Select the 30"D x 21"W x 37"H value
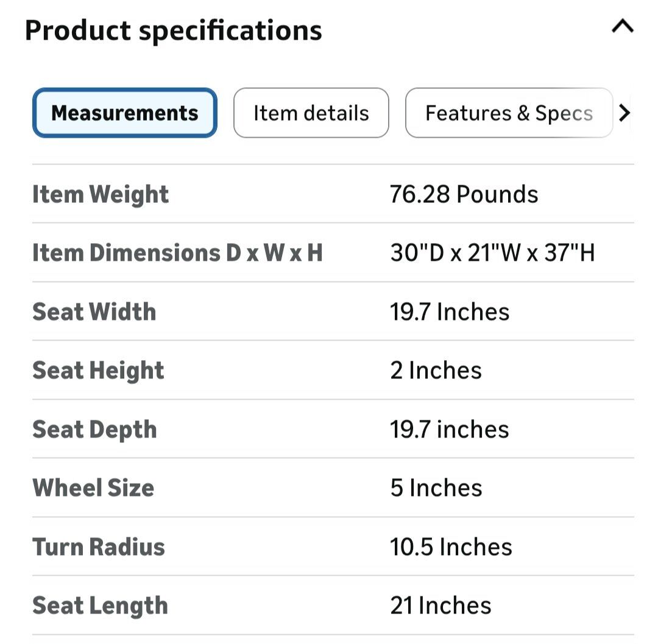This screenshot has height=644, width=658. (492, 253)
